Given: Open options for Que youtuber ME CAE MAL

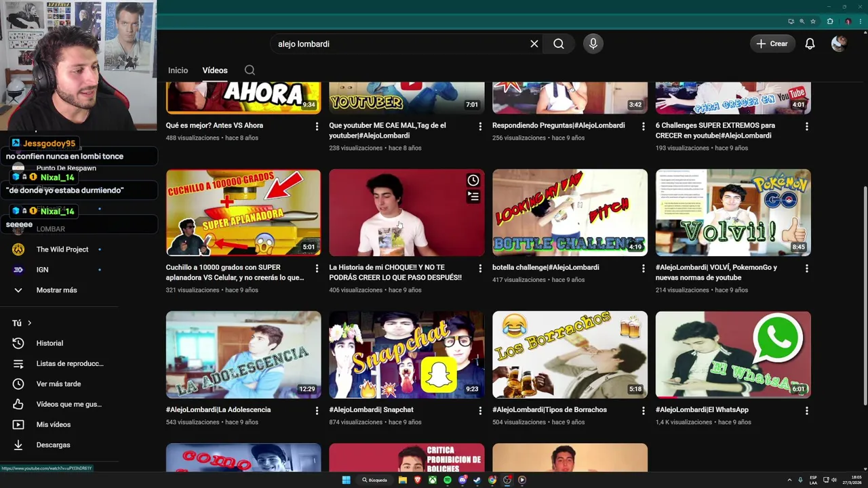Looking at the screenshot, I should (480, 126).
